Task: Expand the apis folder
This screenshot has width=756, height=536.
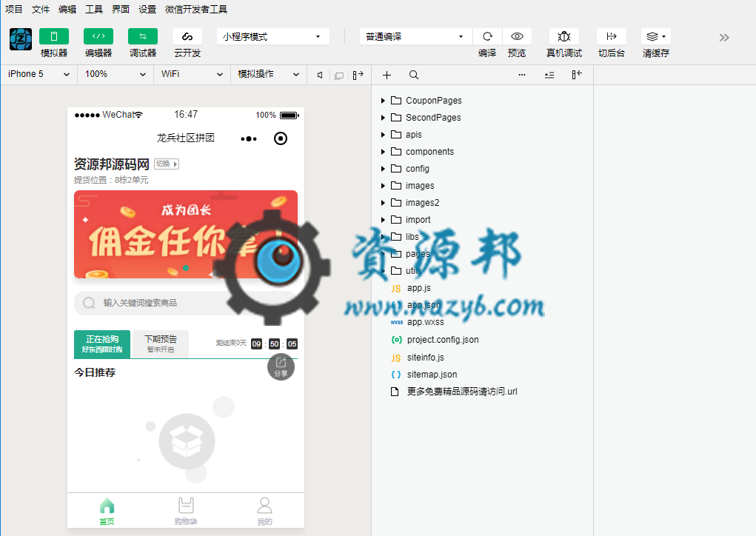Action: coord(383,135)
